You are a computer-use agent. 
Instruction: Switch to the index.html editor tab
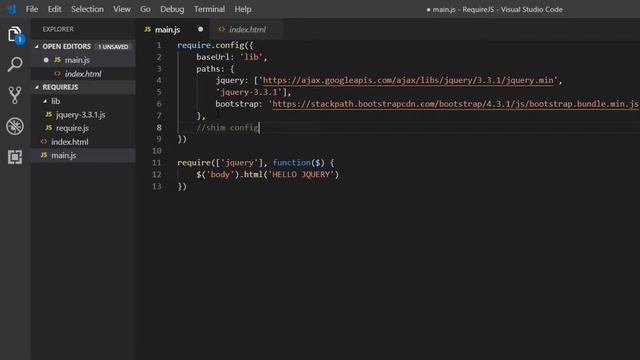click(247, 29)
